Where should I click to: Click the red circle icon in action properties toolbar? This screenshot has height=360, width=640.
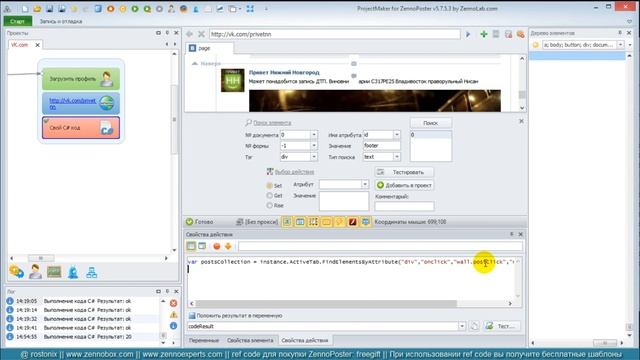click(x=217, y=246)
